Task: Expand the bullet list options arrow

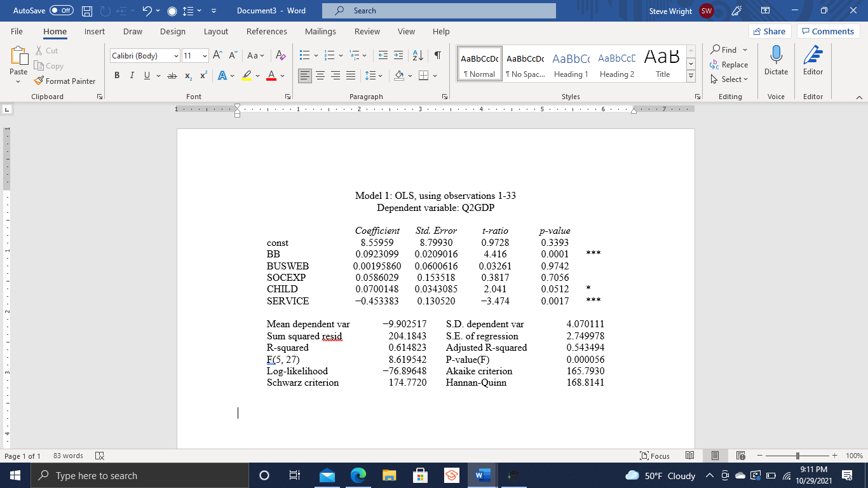Action: tap(315, 56)
